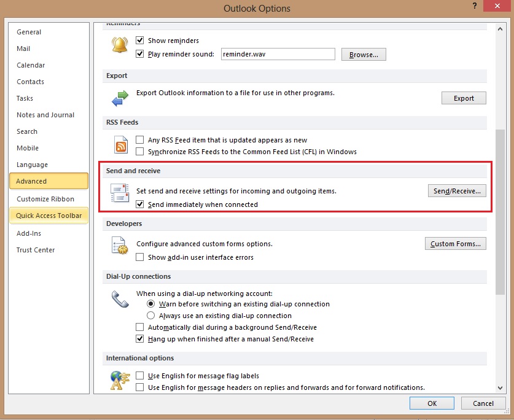Viewport: 514px width, 420px height.
Task: Open the Add-Ins category
Action: (x=49, y=233)
